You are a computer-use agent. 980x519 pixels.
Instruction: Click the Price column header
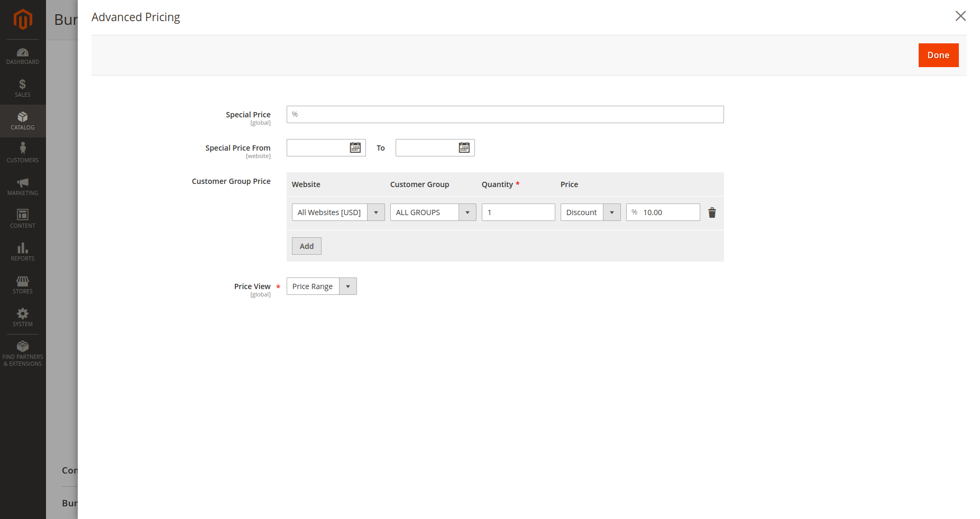[569, 184]
